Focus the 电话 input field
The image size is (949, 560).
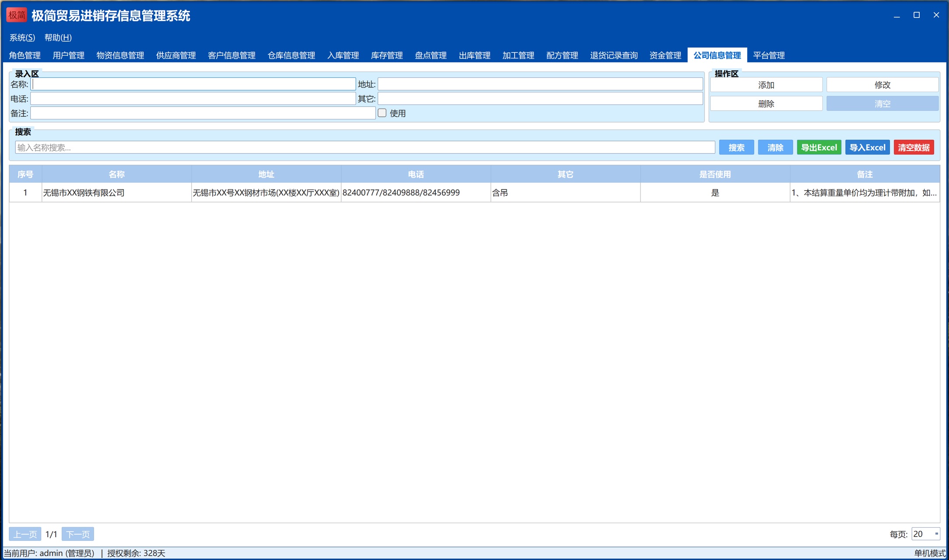coord(193,98)
